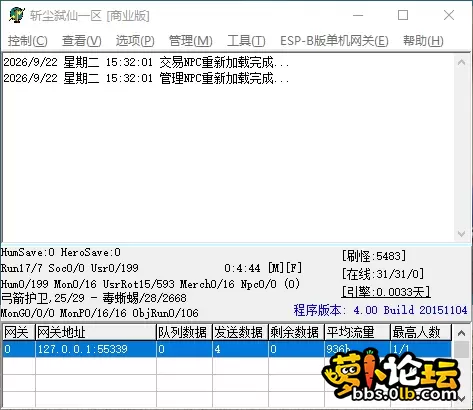This screenshot has width=473, height=410.
Task: Select the 交易NPC重新加载完成 log line
Action: (x=146, y=62)
